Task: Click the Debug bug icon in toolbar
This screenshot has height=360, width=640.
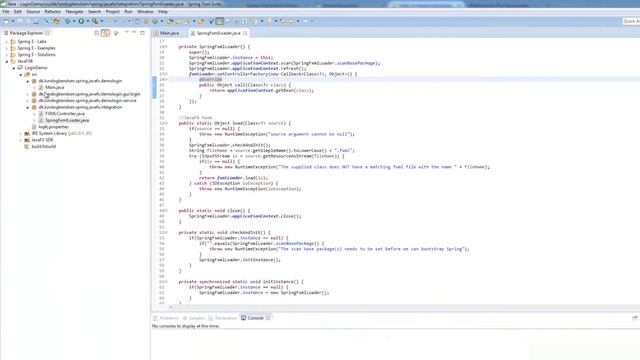Action: 67,21
